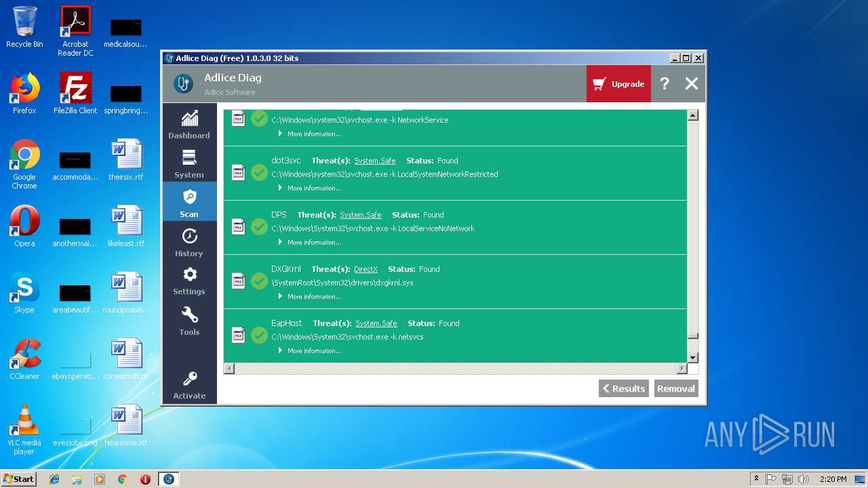
Task: Toggle green checkmark for DXGKrnl entry
Action: click(259, 281)
